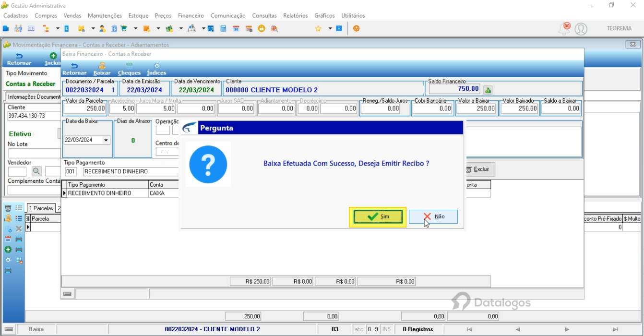Expand the dropdown arrow after the cart icon

pyautogui.click(x=136, y=29)
